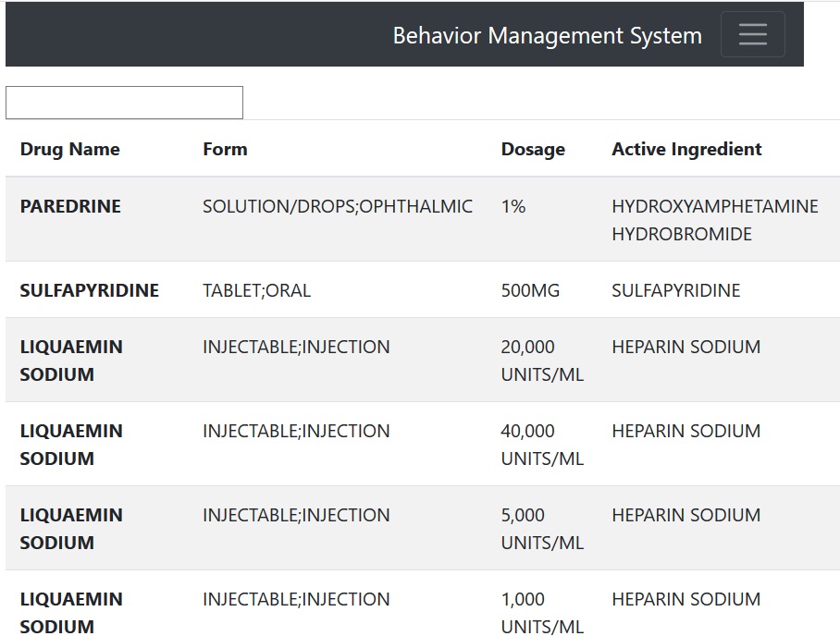Click the 500MG dosage cell
This screenshot has height=636, width=840.
530,290
